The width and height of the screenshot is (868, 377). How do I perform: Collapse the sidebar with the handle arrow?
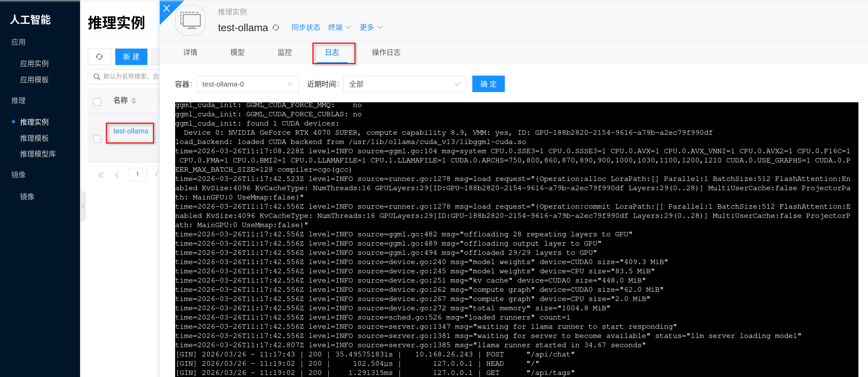click(x=83, y=206)
